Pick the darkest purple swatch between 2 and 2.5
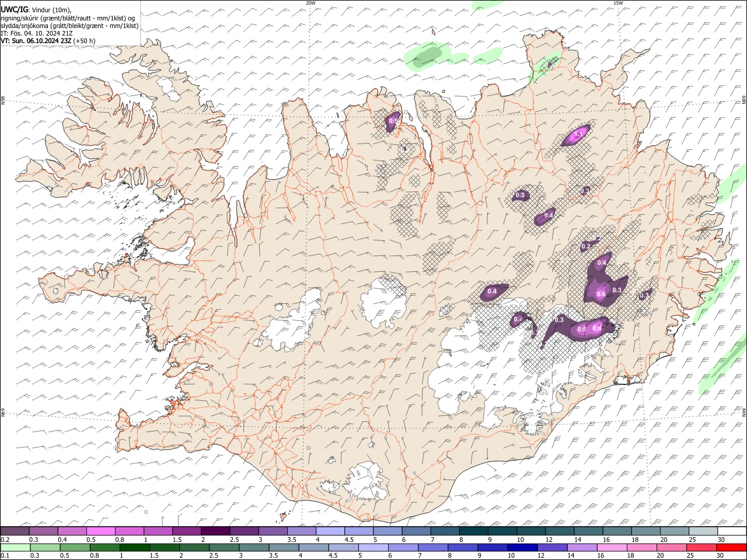 coord(215,531)
